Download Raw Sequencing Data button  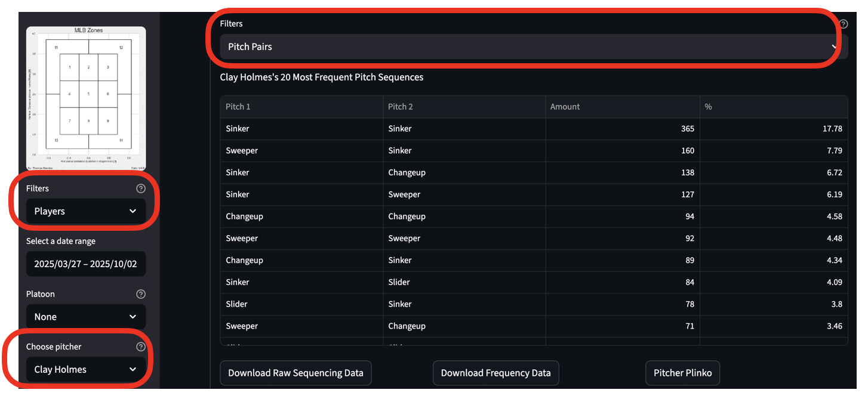(x=296, y=373)
